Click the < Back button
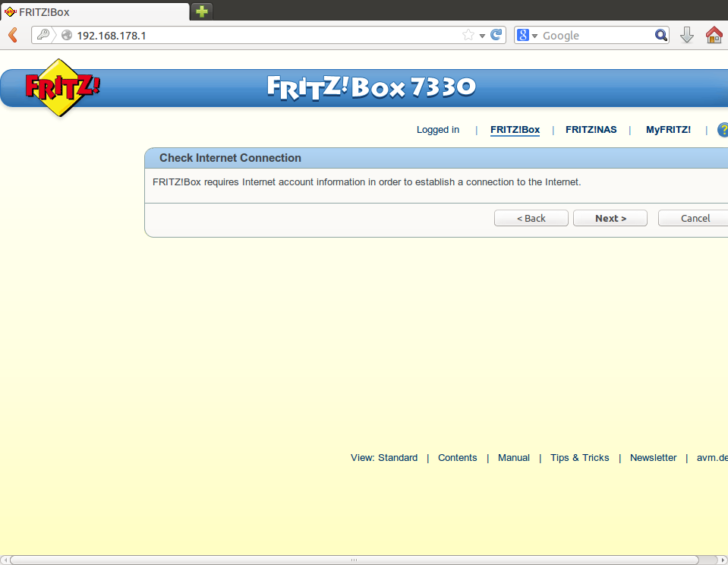The height and width of the screenshot is (565, 728). point(531,218)
